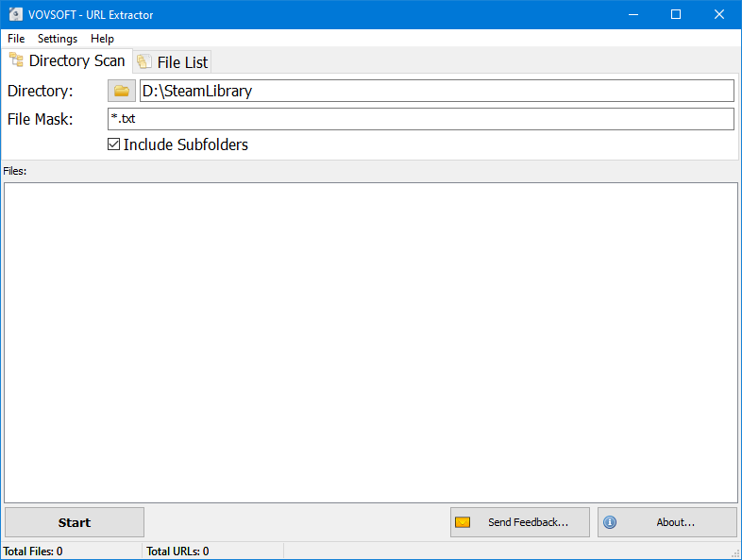Click into the File Mask field with *.txt

(421, 119)
